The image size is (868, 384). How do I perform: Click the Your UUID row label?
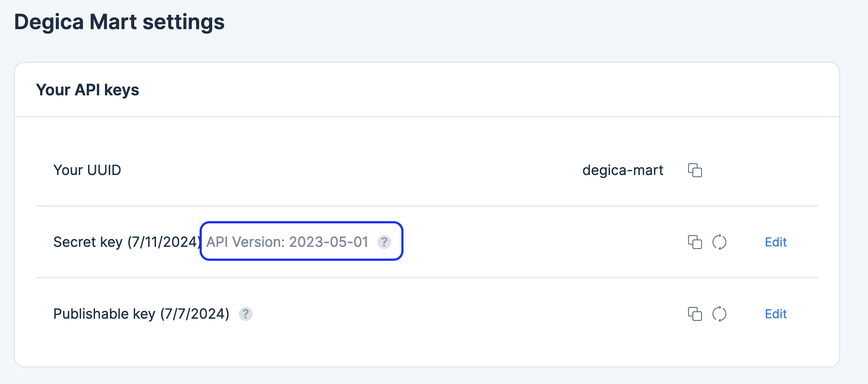tap(87, 170)
